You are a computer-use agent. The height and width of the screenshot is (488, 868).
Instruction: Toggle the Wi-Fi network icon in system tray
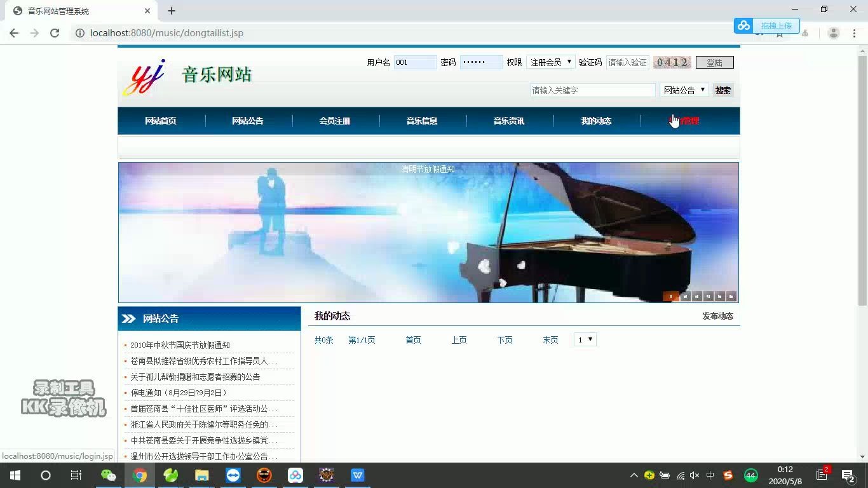681,475
